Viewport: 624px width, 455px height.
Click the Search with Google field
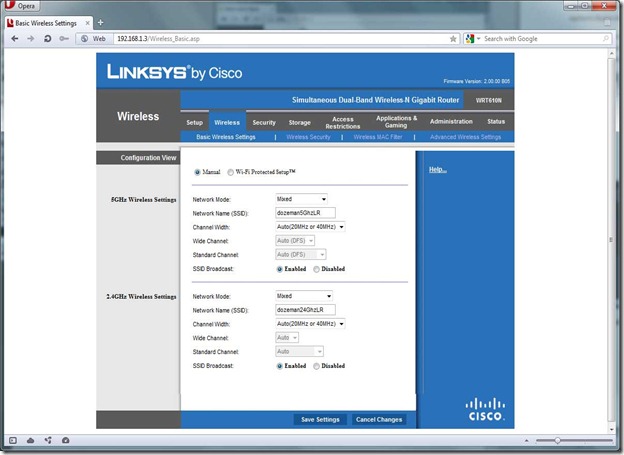[541, 39]
